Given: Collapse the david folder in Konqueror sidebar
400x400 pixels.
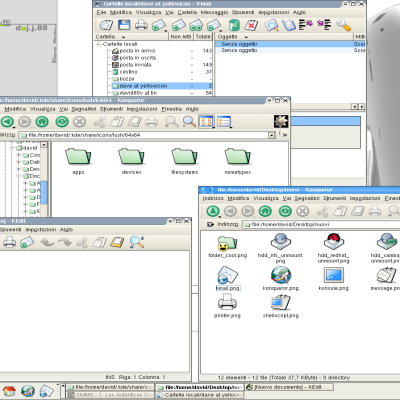Looking at the screenshot, I should coord(12,148).
